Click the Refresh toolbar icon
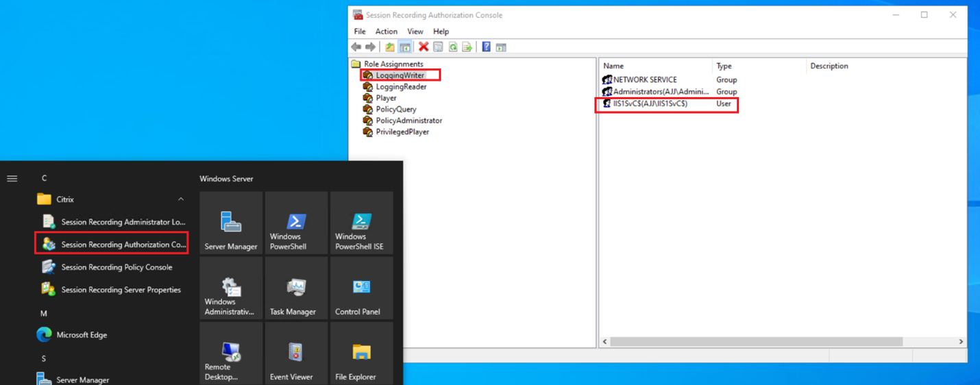 pyautogui.click(x=453, y=47)
